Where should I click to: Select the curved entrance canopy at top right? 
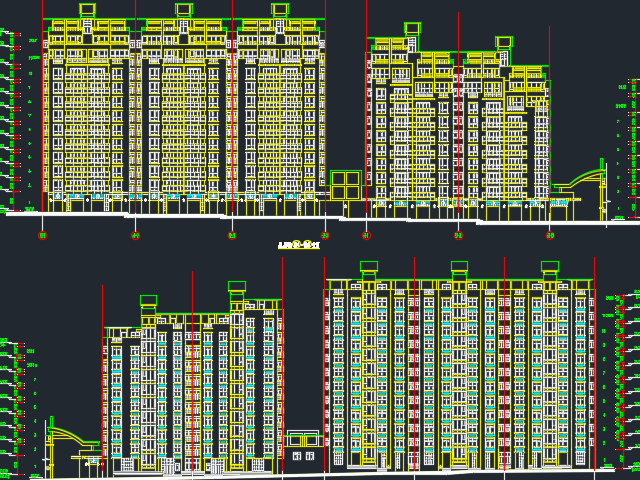(580, 182)
